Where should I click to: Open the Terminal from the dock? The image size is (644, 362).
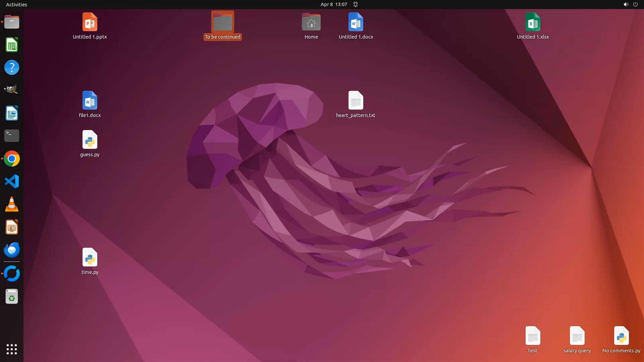12,136
